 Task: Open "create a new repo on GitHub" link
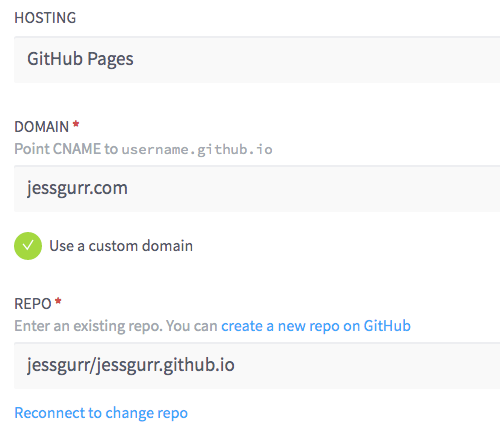click(x=316, y=326)
